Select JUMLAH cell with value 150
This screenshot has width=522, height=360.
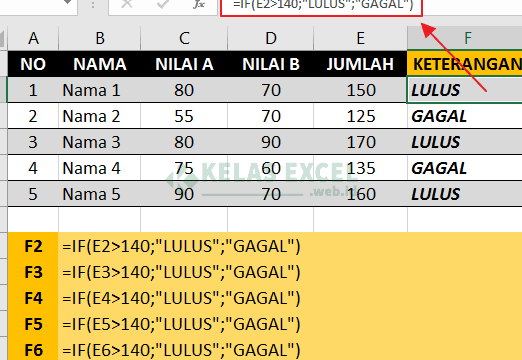360,90
